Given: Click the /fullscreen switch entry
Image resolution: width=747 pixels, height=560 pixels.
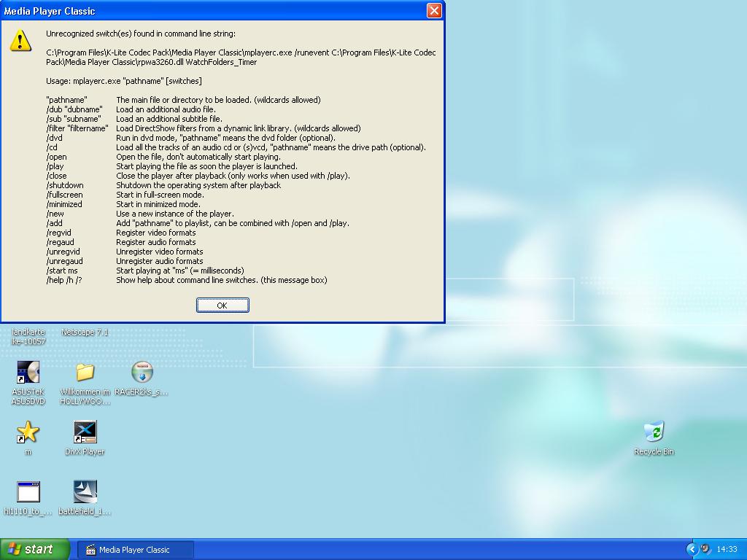Looking at the screenshot, I should [x=65, y=195].
